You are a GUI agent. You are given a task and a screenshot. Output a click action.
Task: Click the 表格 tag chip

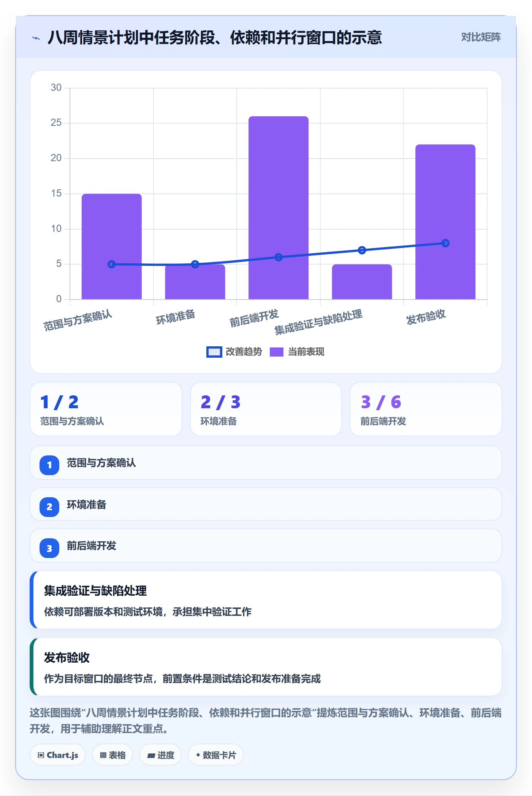[112, 755]
